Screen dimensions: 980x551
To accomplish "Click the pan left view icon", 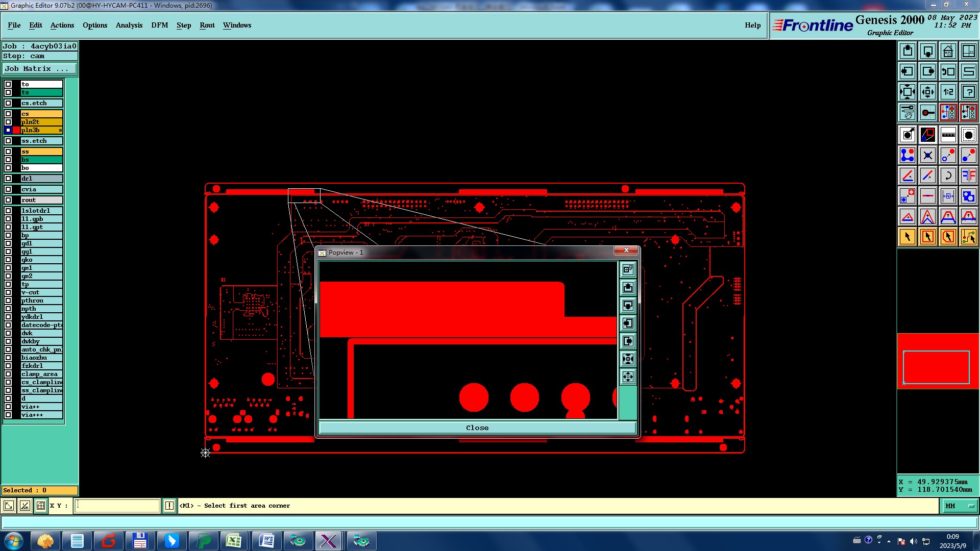I will coord(907,71).
